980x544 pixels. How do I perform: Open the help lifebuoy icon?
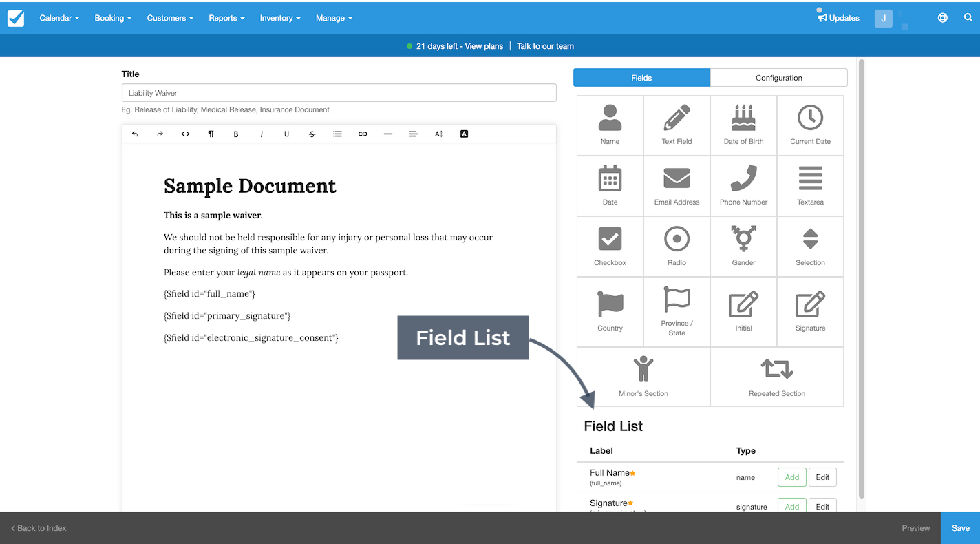pyautogui.click(x=943, y=18)
